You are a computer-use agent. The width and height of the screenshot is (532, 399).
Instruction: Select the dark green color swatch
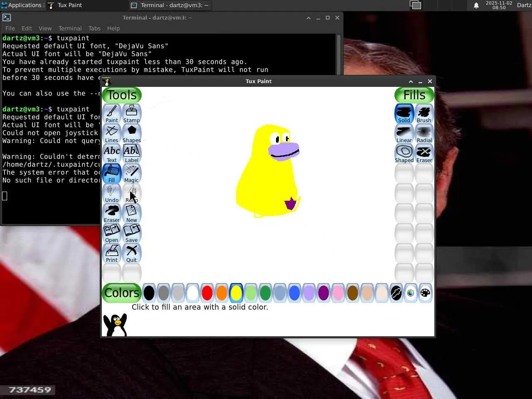pos(265,293)
